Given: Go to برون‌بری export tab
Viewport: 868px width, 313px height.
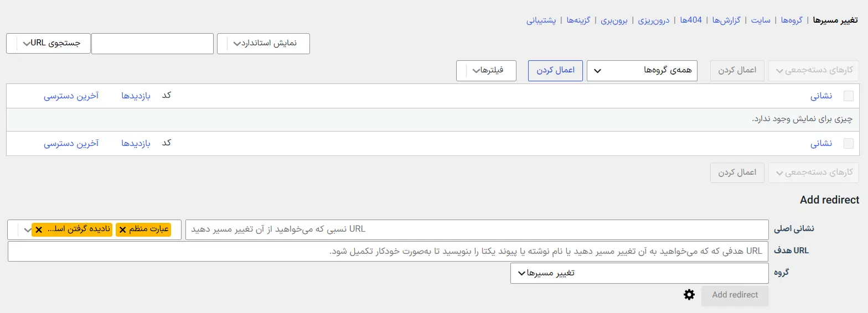Looking at the screenshot, I should click(x=614, y=20).
